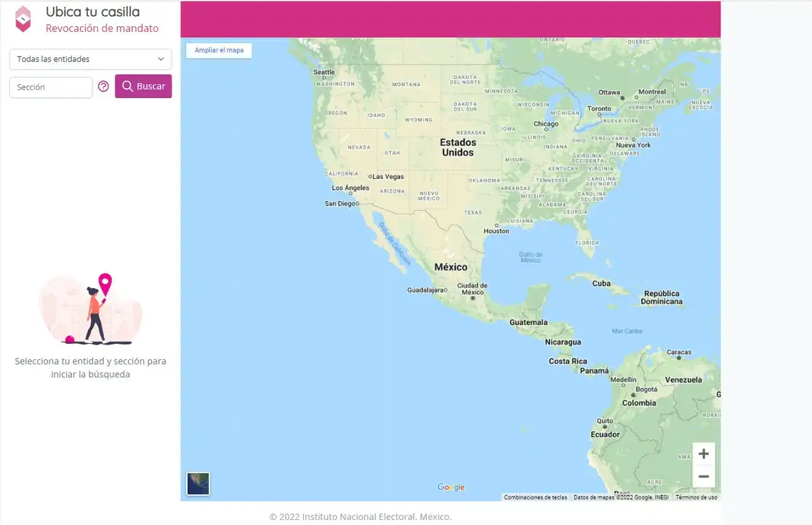Open the Términos de uso link
Image resolution: width=812 pixels, height=525 pixels.
[696, 497]
